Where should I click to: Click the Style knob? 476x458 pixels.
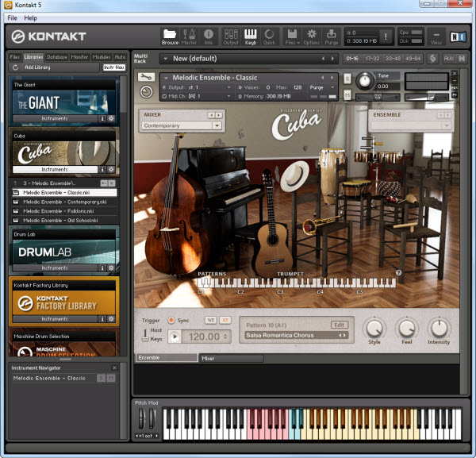[x=374, y=329]
